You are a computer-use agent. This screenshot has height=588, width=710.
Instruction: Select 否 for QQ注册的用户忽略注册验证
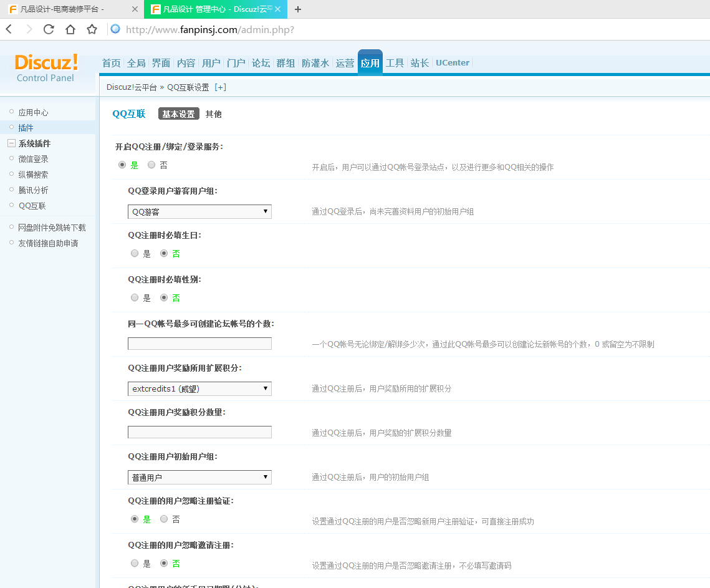click(164, 519)
